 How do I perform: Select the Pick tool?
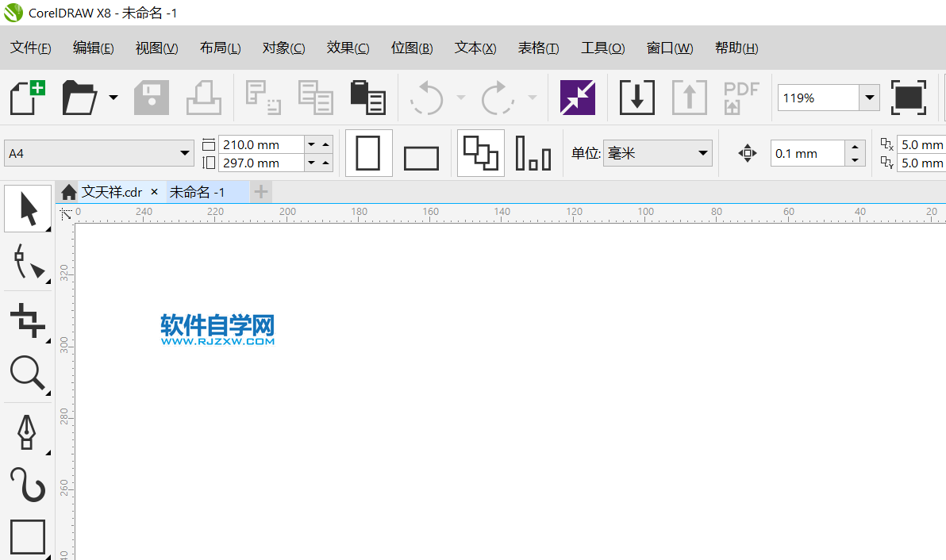[26, 208]
